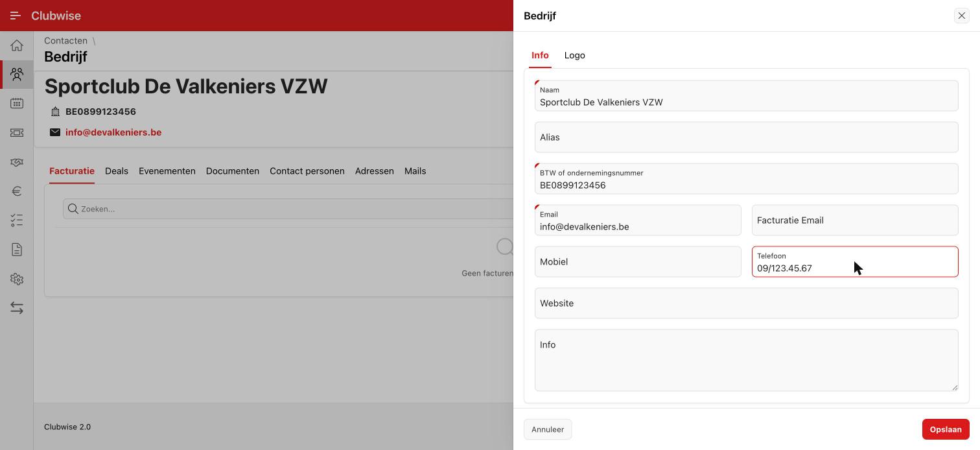Select the Evenementen tab

point(167,171)
